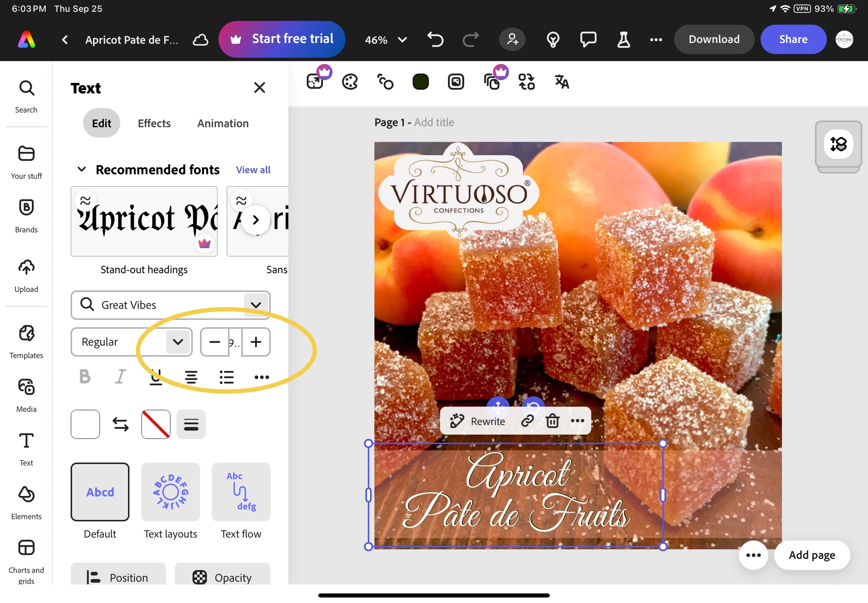The image size is (868, 603).
Task: Delete text with the trash icon
Action: point(552,421)
